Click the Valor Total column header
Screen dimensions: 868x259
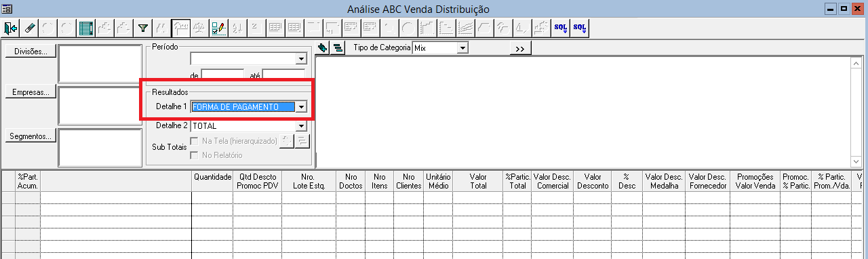point(478,181)
